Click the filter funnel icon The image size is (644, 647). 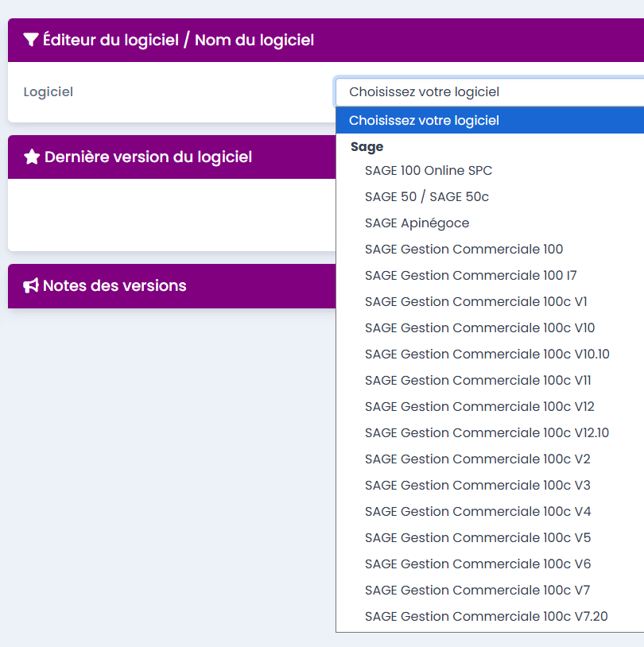click(x=31, y=40)
